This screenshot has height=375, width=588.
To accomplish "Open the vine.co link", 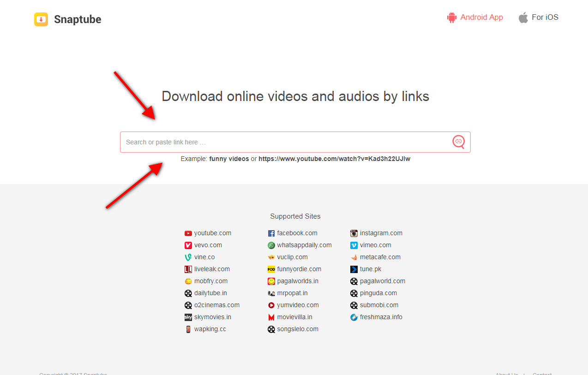I will [204, 257].
